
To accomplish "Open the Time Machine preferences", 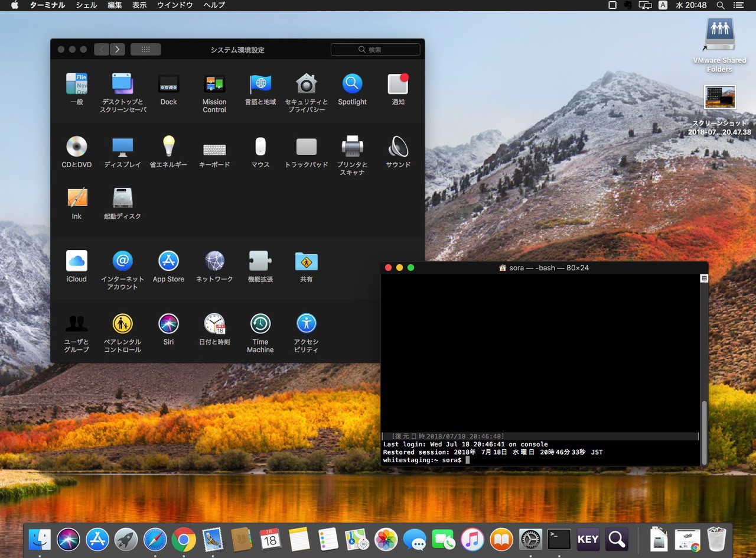I will pyautogui.click(x=260, y=324).
